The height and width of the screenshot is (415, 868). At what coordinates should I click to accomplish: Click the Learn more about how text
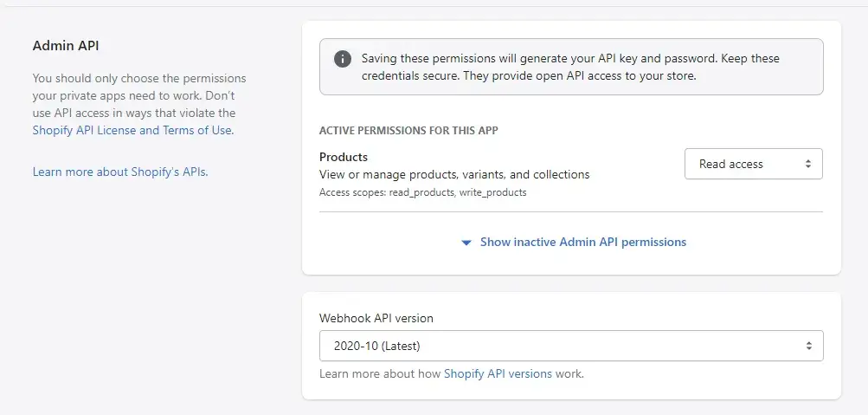(380, 374)
